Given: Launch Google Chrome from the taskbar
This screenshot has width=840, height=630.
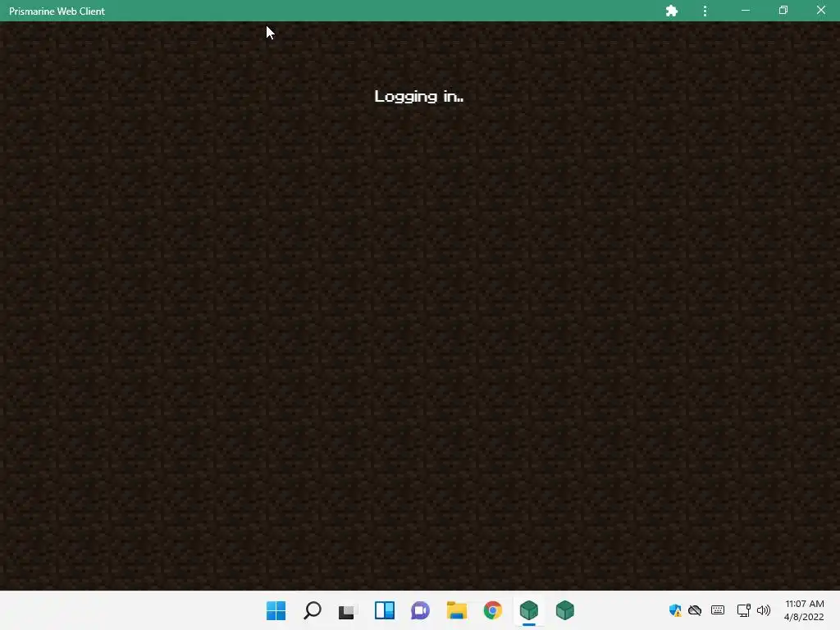Looking at the screenshot, I should 493,610.
